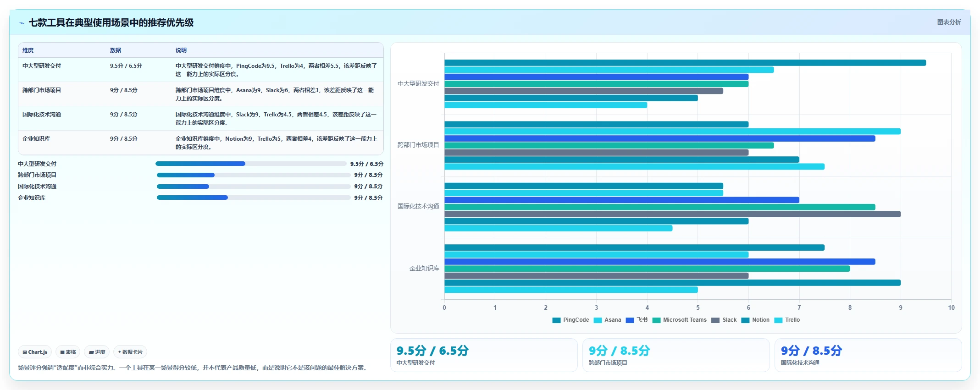Click the 企业知识库 y-axis label in the chart
The image size is (980, 390).
pos(424,268)
